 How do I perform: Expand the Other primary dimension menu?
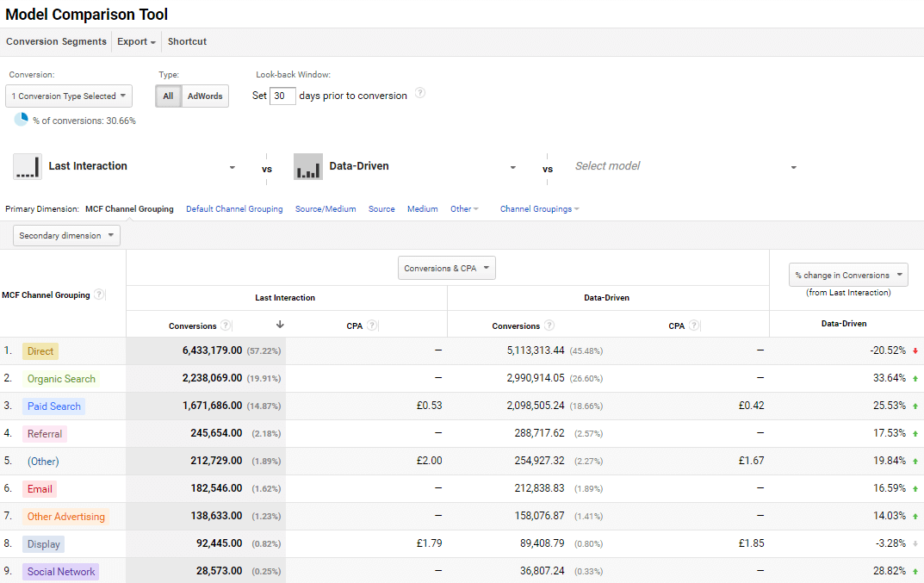tap(464, 209)
